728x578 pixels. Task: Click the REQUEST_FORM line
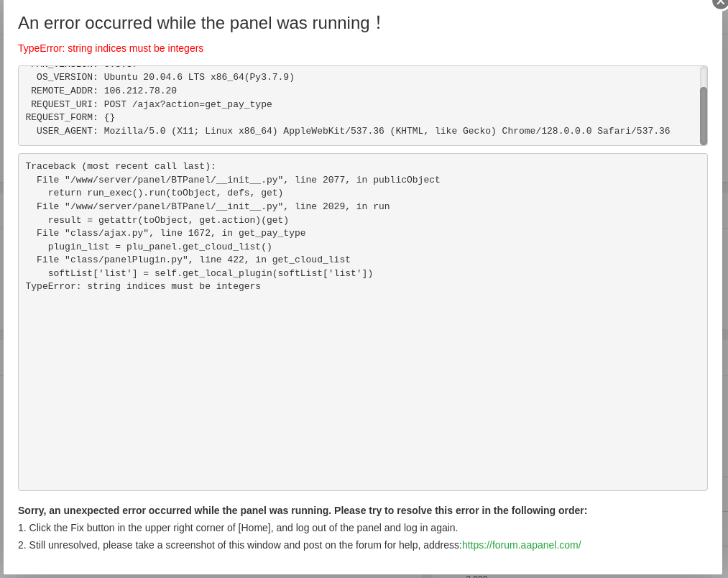pos(70,117)
